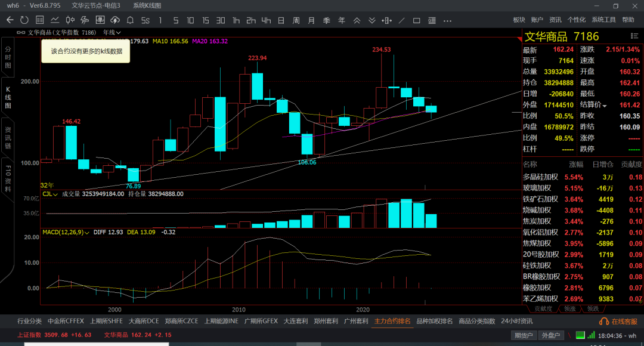Switch to the 品种加权排名 tab

pyautogui.click(x=434, y=321)
